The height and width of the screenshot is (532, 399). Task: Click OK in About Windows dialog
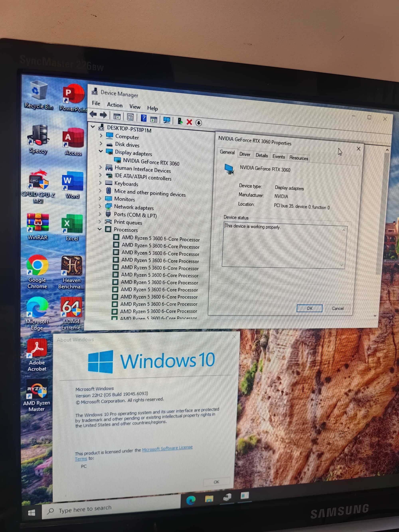[216, 482]
